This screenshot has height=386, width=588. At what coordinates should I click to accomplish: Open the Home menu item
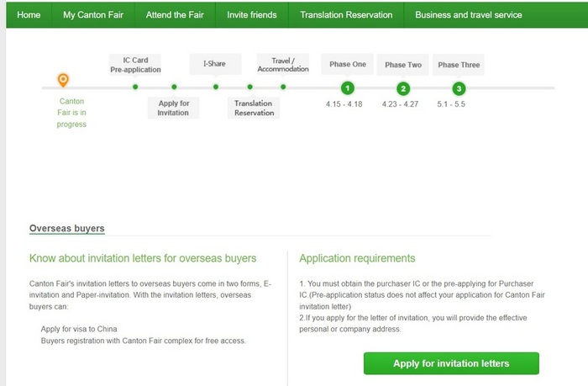tap(29, 14)
